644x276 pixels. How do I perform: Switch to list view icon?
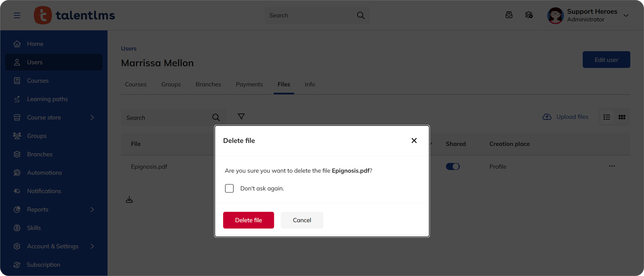point(607,117)
